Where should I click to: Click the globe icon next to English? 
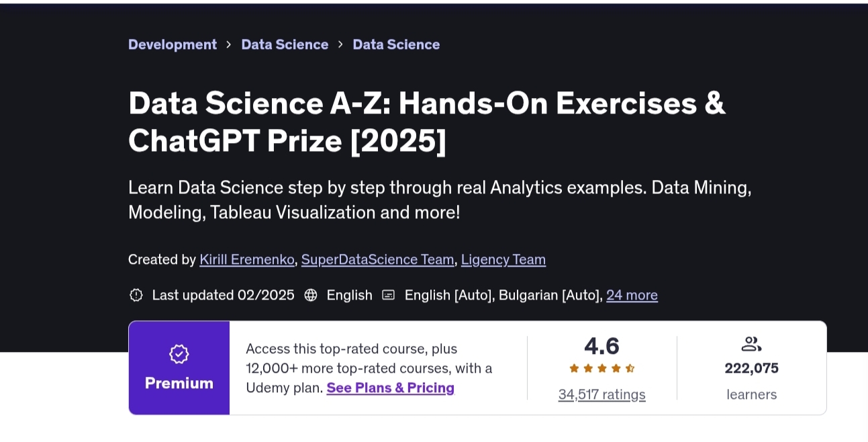311,295
